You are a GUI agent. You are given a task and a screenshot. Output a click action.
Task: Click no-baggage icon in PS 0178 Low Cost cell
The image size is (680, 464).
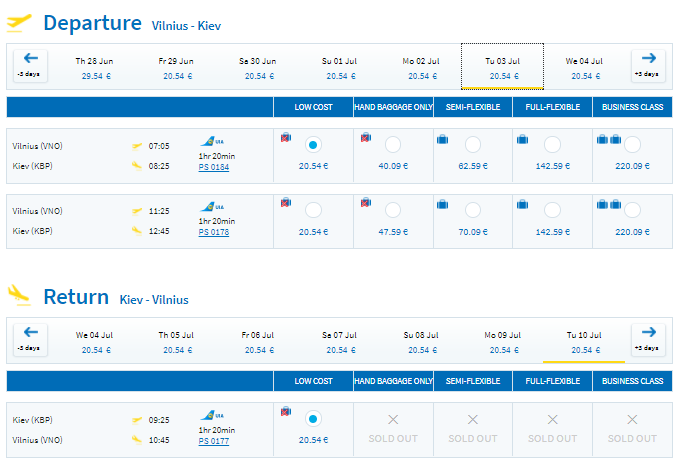[286, 203]
